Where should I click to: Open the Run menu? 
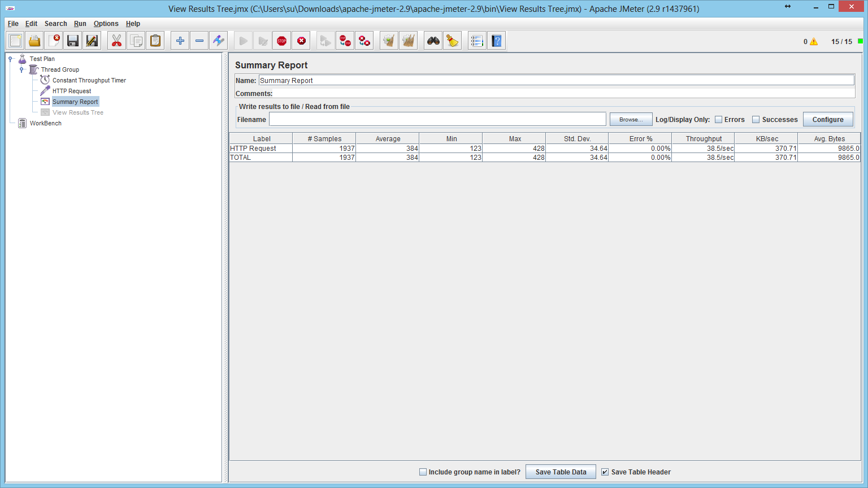click(80, 24)
